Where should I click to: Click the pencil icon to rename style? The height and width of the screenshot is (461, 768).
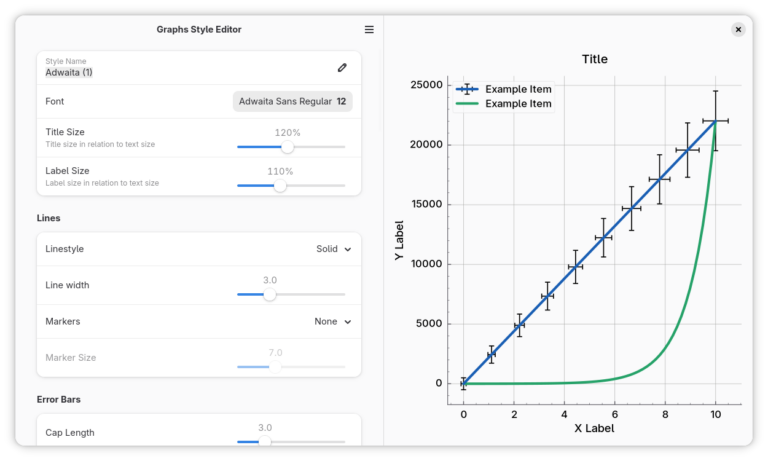342,68
